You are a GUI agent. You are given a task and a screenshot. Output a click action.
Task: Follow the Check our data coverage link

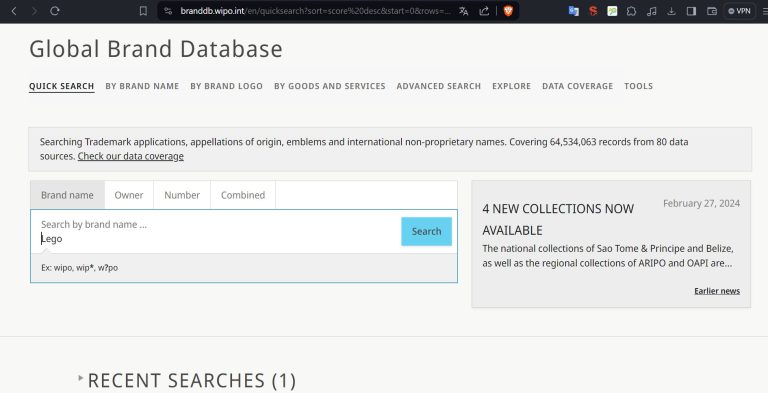pyautogui.click(x=131, y=156)
